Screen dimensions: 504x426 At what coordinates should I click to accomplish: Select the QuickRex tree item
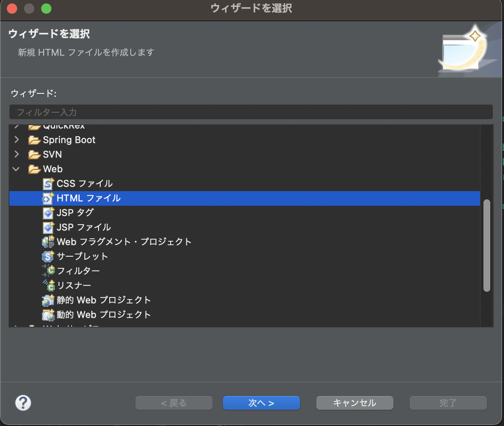[62, 126]
